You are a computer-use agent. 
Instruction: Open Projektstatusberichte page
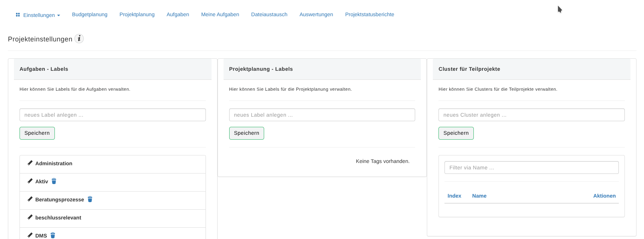tap(369, 14)
